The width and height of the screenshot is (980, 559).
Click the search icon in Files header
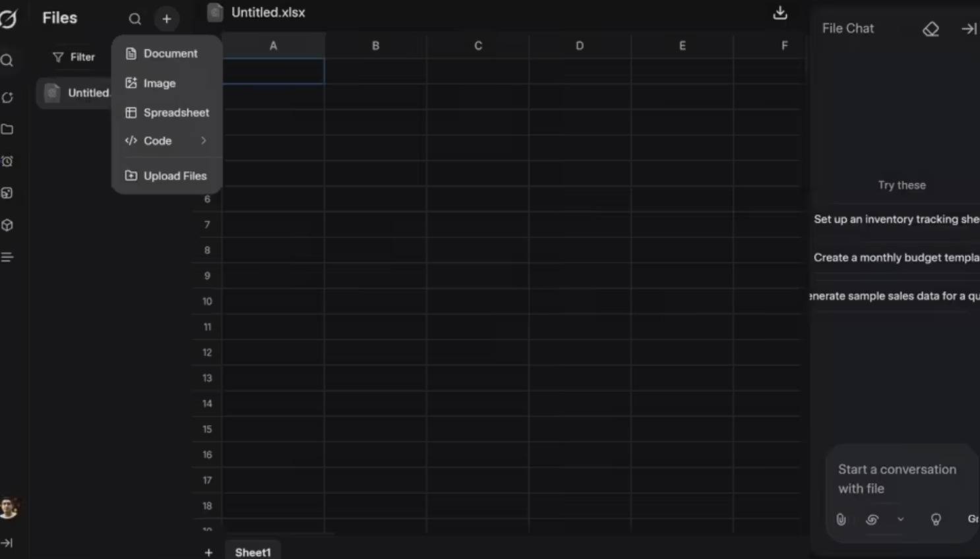pyautogui.click(x=135, y=19)
